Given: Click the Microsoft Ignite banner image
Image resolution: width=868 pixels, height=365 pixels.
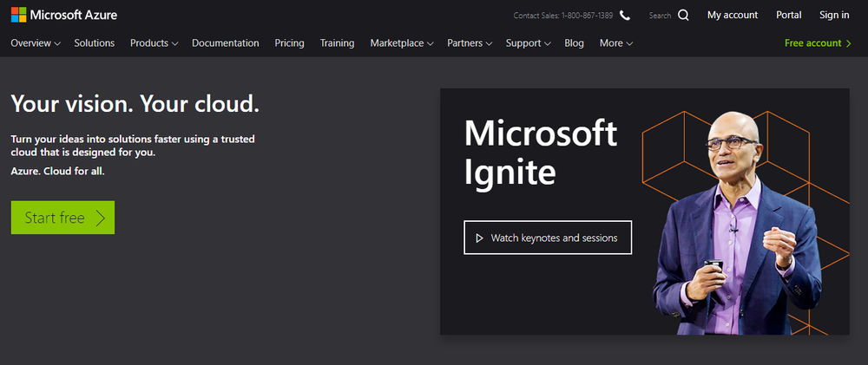Looking at the screenshot, I should click(644, 212).
